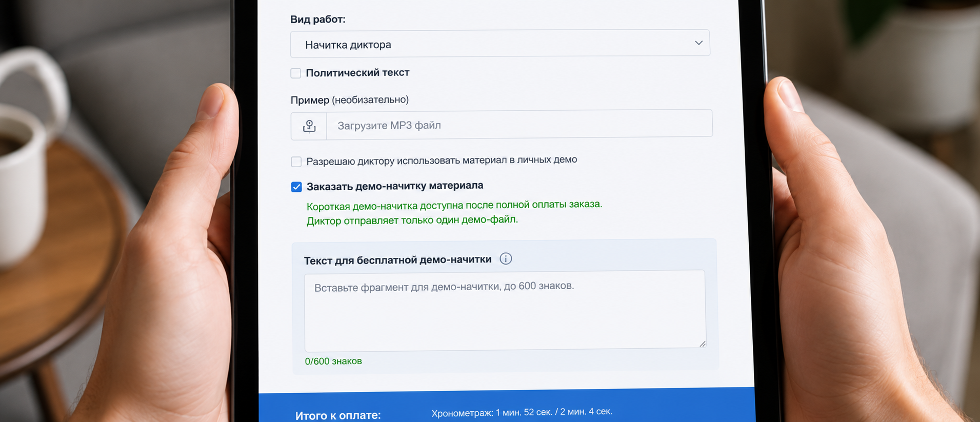980x422 pixels.
Task: Uncheck 'Заказать демо-начитку материала' checkbox
Action: (296, 187)
